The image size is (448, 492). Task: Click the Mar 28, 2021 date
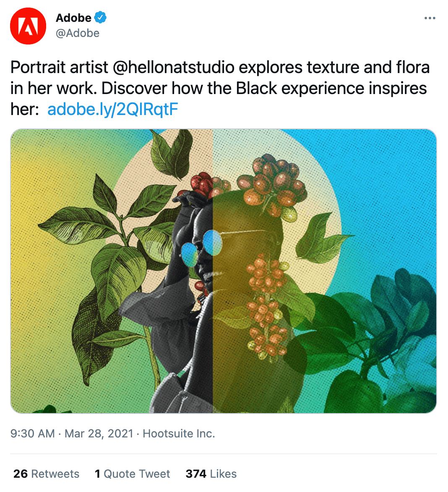(99, 434)
